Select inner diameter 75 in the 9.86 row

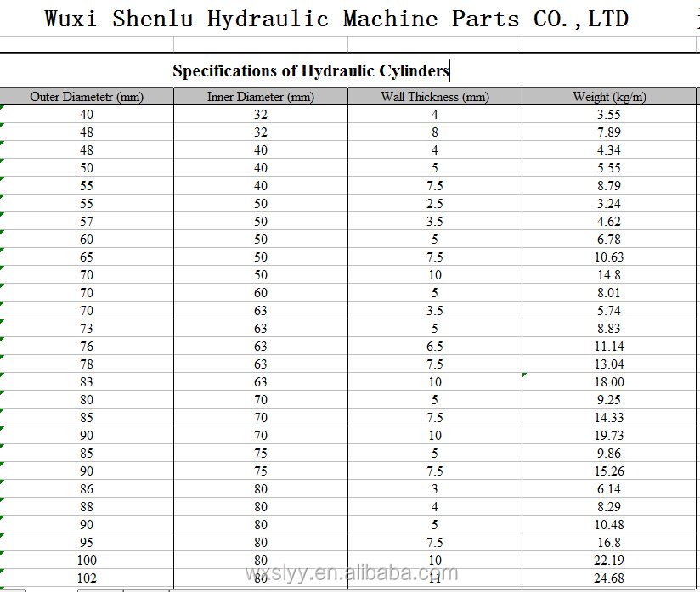(x=261, y=454)
